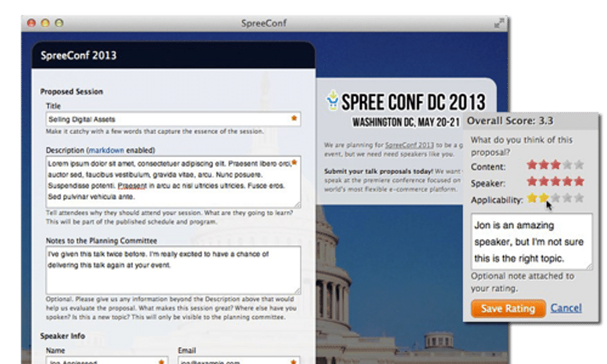Image resolution: width=607 pixels, height=364 pixels.
Task: Toggle fullscreen with the window expand icon
Action: pos(499,23)
